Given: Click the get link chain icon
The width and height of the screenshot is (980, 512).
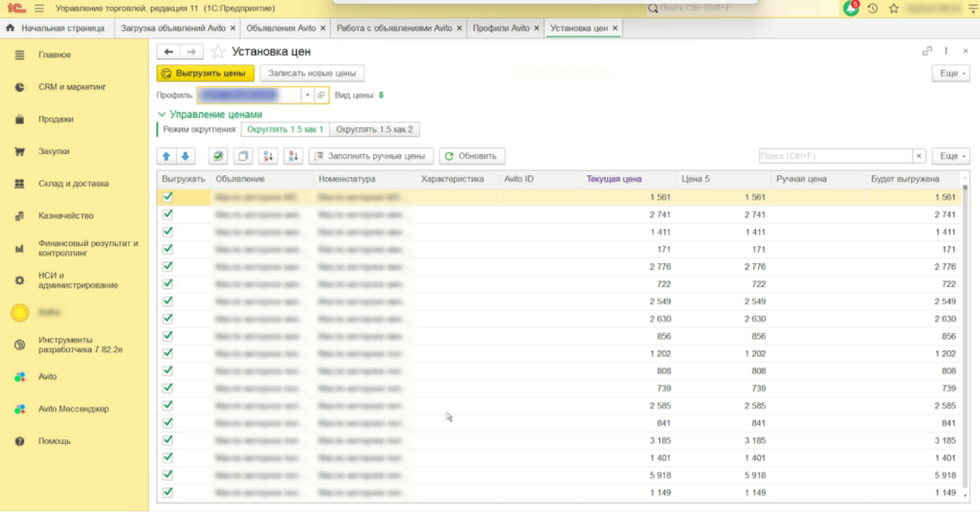Looking at the screenshot, I should click(x=926, y=52).
